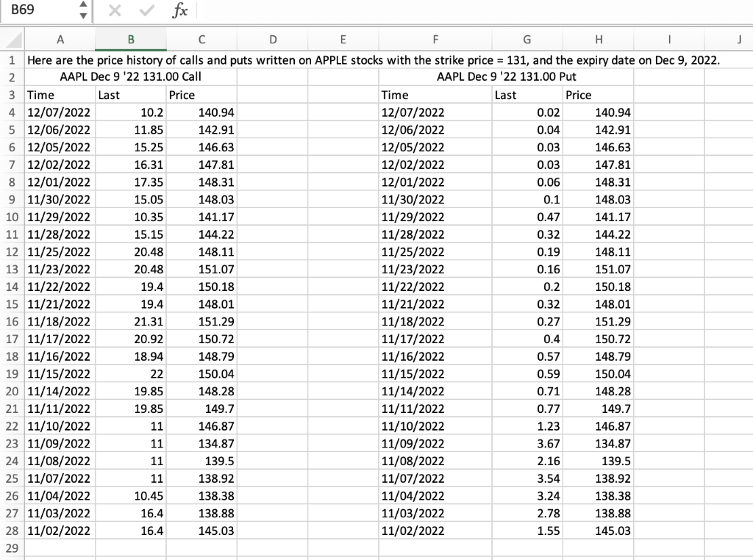Select put last value 0.19
The height and width of the screenshot is (560, 753).
coord(527,252)
